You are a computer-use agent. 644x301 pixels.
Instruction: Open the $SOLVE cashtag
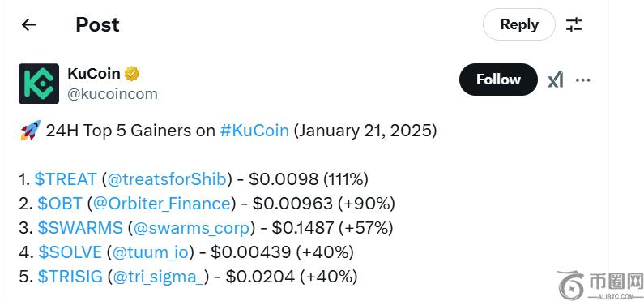tap(70, 252)
